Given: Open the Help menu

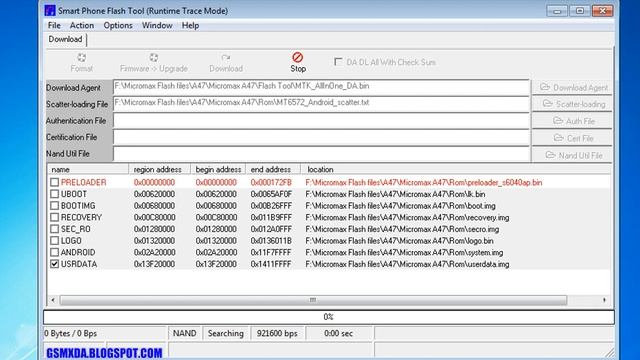Looking at the screenshot, I should 190,25.
